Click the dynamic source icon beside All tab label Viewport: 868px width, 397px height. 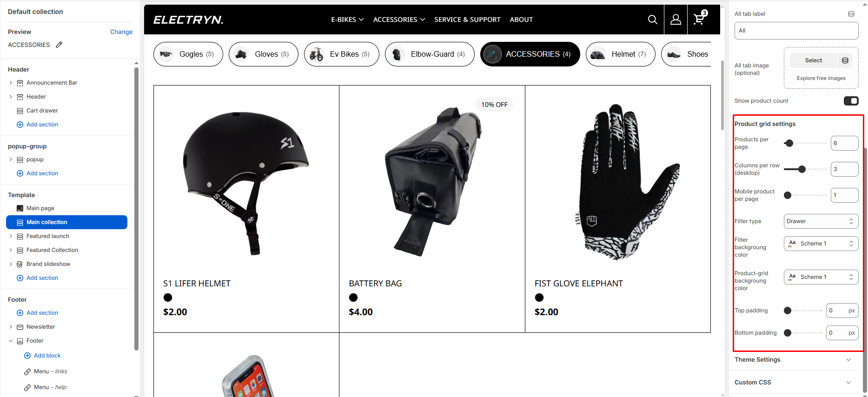tap(851, 14)
